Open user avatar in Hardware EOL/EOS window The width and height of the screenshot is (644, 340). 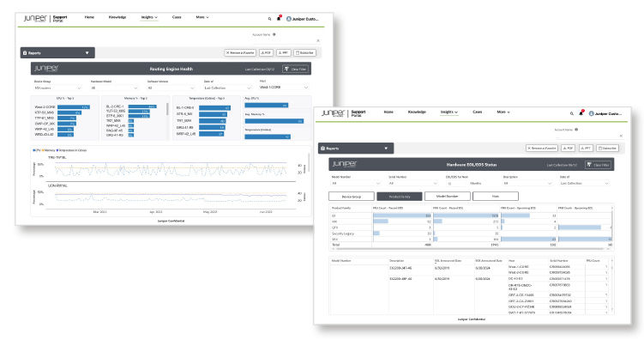click(592, 114)
